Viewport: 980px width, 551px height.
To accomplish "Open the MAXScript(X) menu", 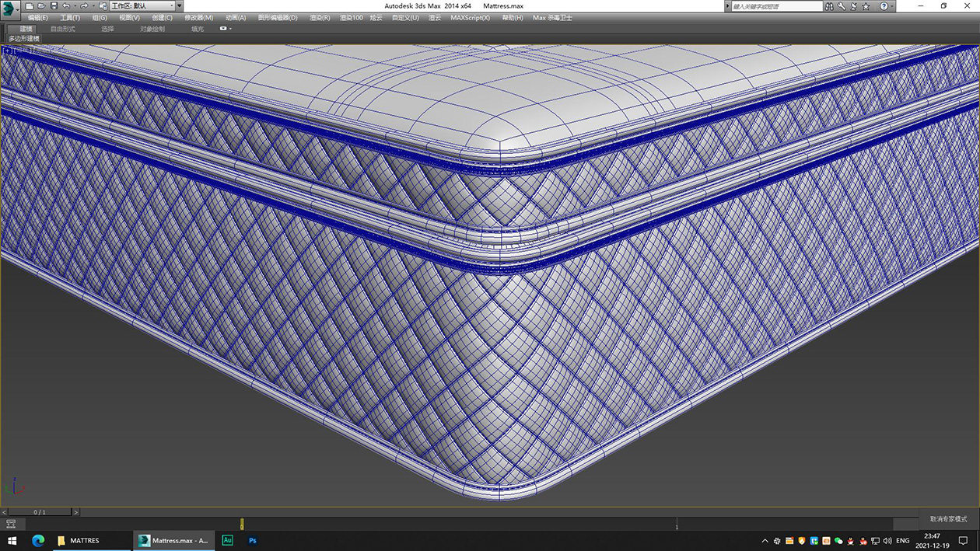I will tap(470, 17).
